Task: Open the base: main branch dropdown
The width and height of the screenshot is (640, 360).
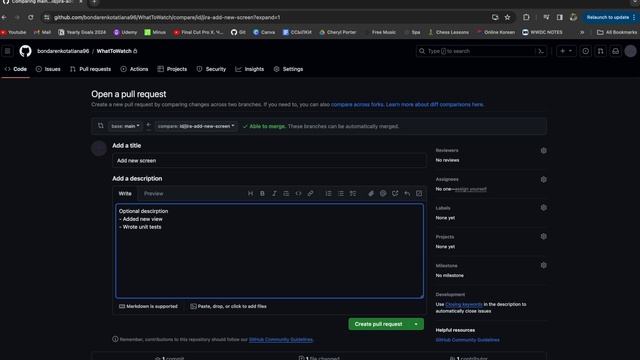Action: 125,126
